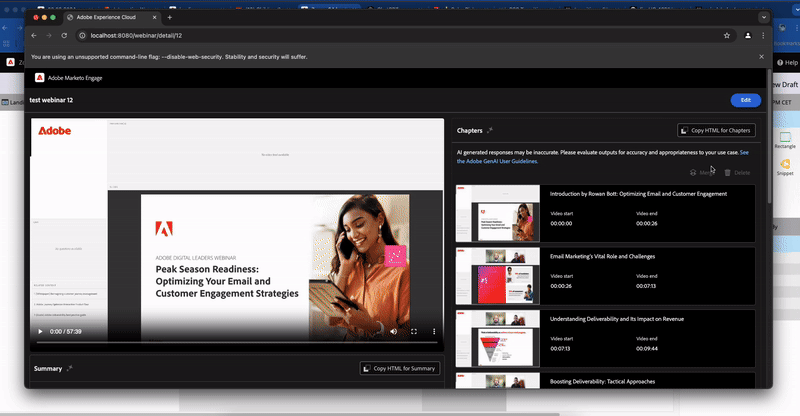Screen dimensions: 800x416
Task: Click the 00:09:44 video end time
Action: point(646,349)
